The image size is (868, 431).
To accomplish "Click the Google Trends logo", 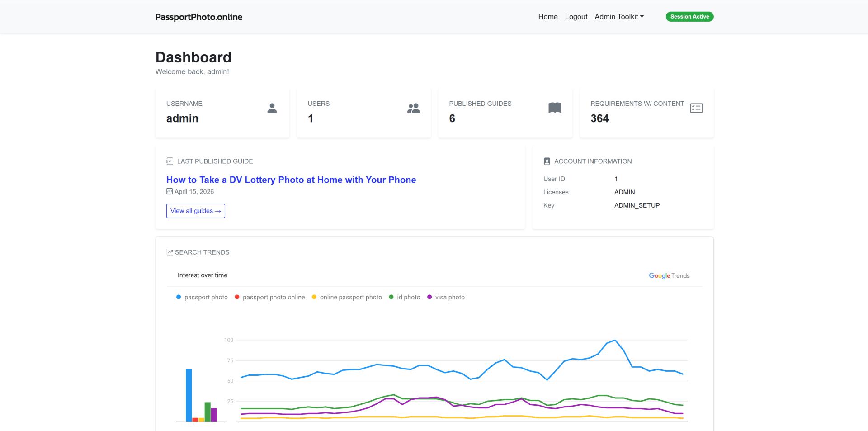I will click(x=669, y=275).
